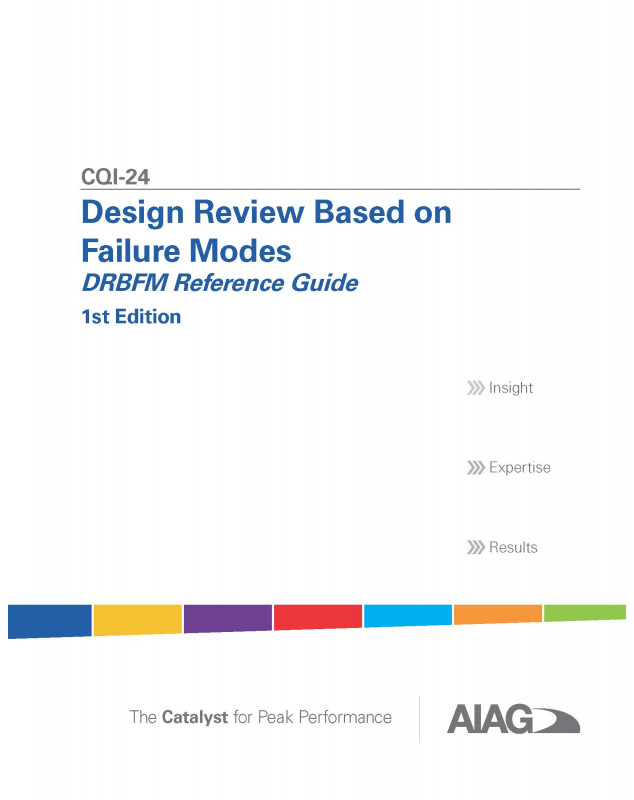
Task: Click the dark blue color block
Action: point(50,621)
